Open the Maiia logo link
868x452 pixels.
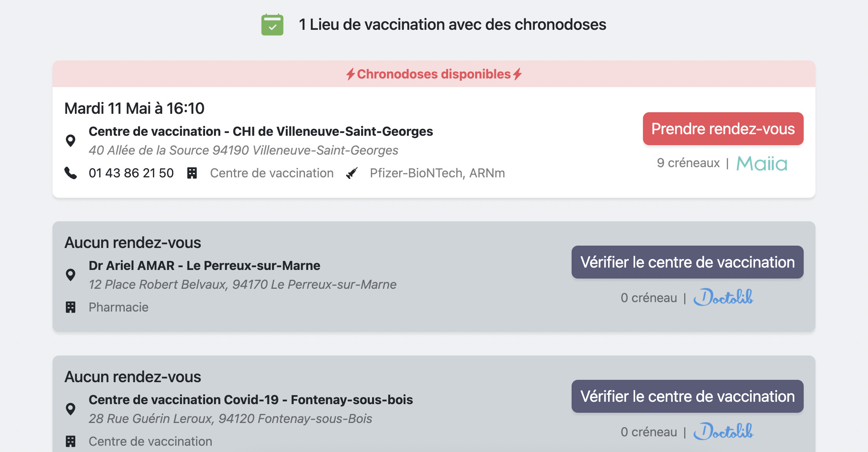tap(762, 164)
